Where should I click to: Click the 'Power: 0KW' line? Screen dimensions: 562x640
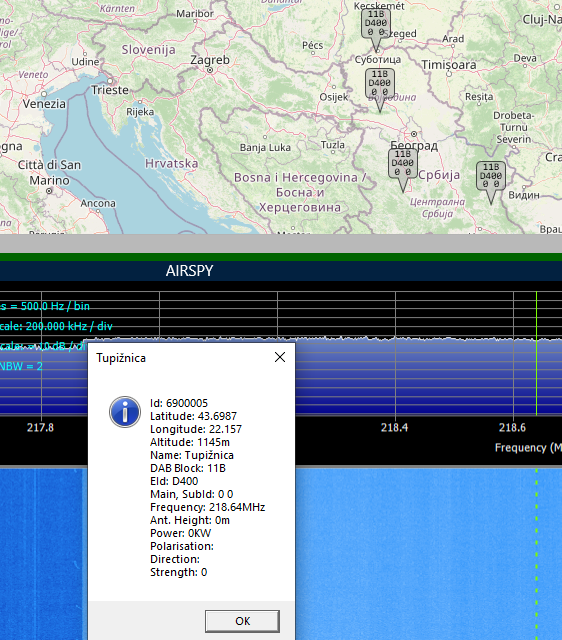(x=180, y=533)
